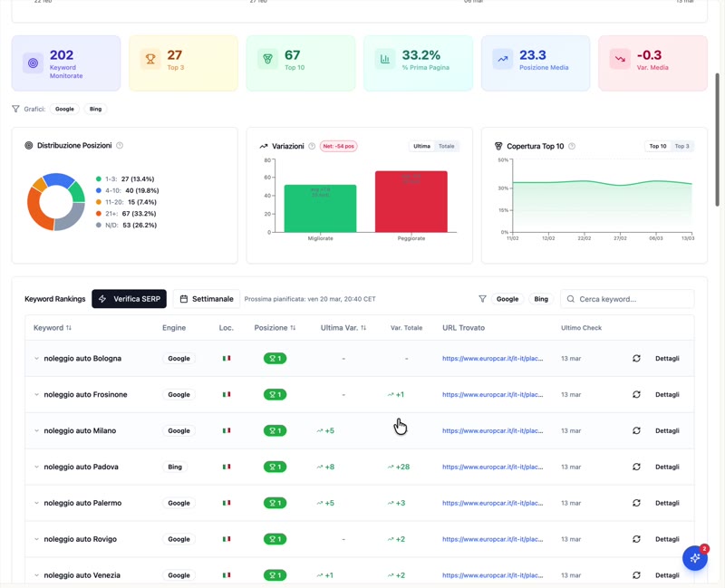Image resolution: width=725 pixels, height=588 pixels.
Task: Expand the noleggio auto Padova row
Action: 36,467
